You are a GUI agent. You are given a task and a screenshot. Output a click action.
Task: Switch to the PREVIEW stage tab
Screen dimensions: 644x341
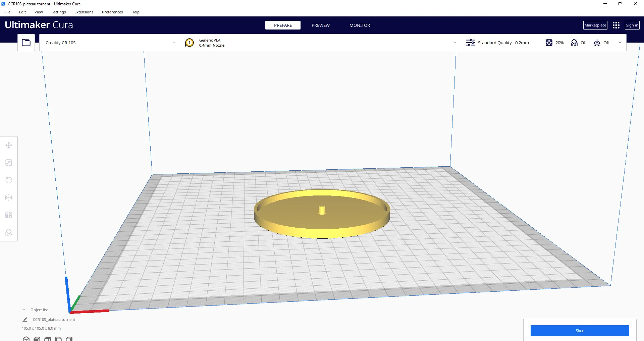pyautogui.click(x=320, y=25)
